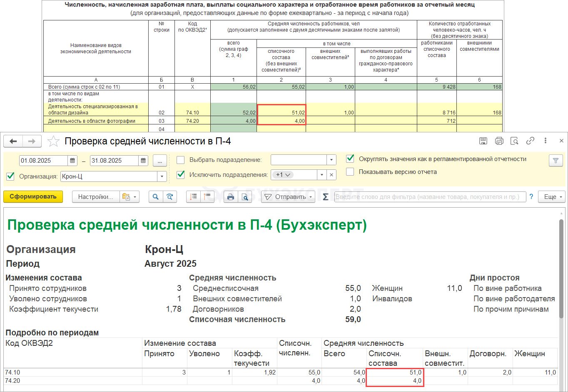Open 'Настройки...' button
The image size is (568, 392).
pos(95,197)
